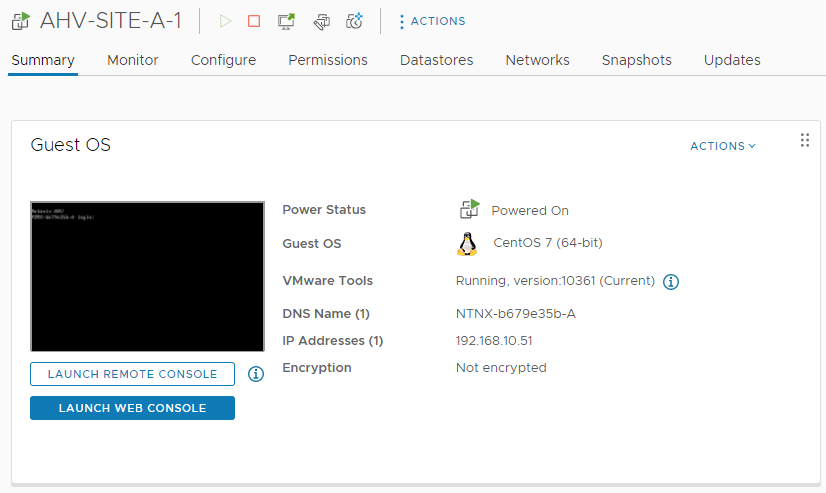Click the Edit Settings toolbar icon
Image resolution: width=826 pixels, height=493 pixels.
(321, 22)
